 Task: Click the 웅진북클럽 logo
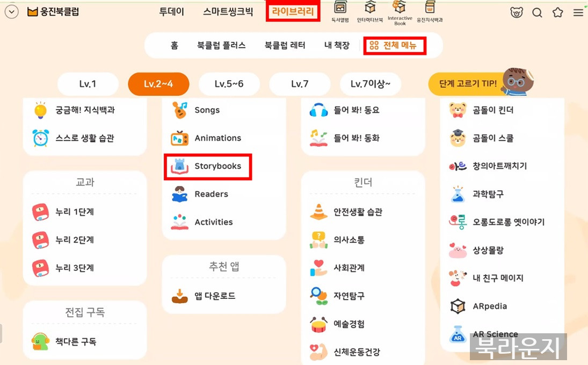[x=53, y=12]
